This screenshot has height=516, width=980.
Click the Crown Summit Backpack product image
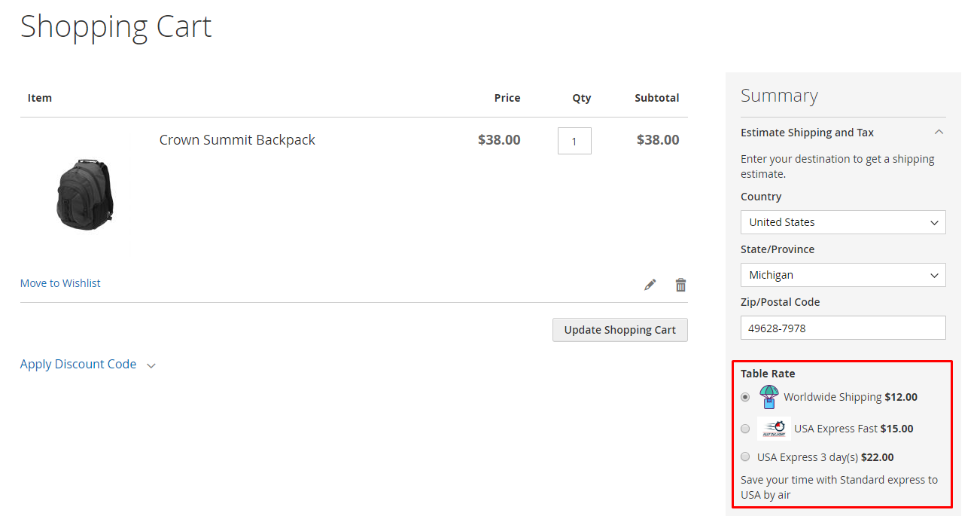click(85, 194)
